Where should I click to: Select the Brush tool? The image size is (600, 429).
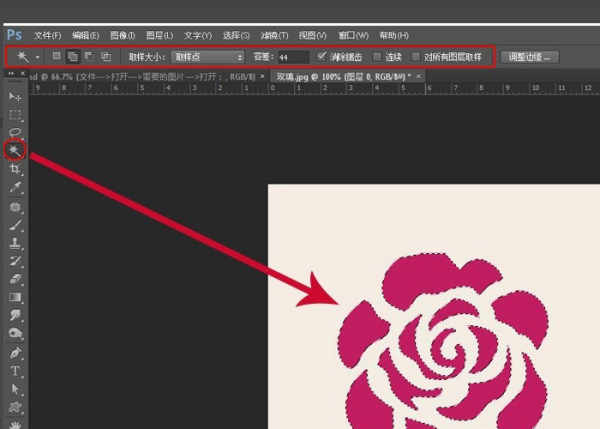coord(15,225)
